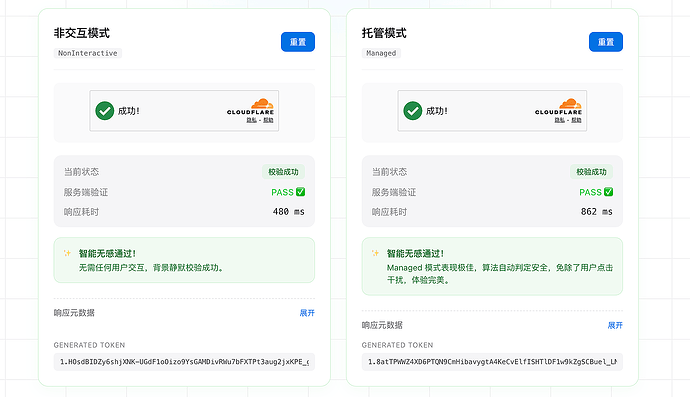Click the green PASS check icon in the 托管模式 card
The image size is (690, 397).
click(x=609, y=192)
